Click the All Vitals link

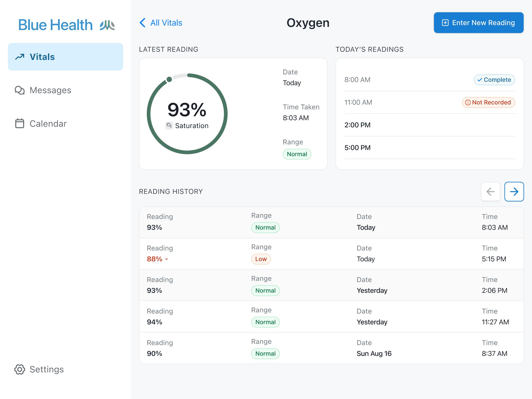pyautogui.click(x=166, y=23)
